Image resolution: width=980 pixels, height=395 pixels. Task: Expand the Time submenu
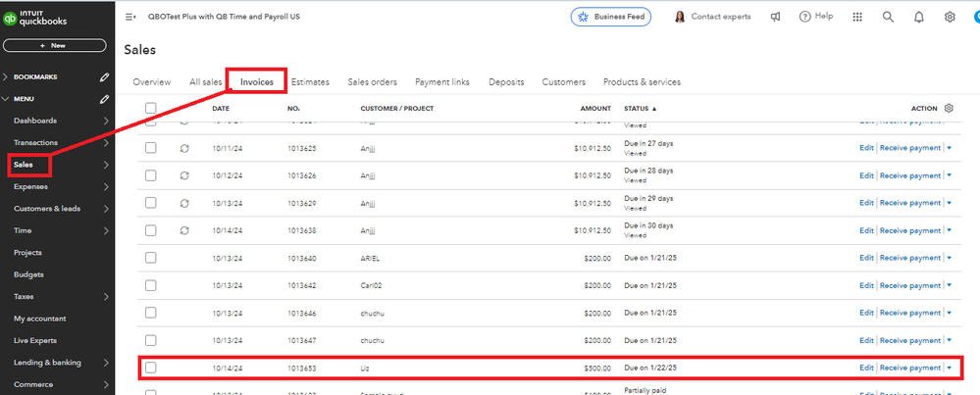tap(106, 230)
